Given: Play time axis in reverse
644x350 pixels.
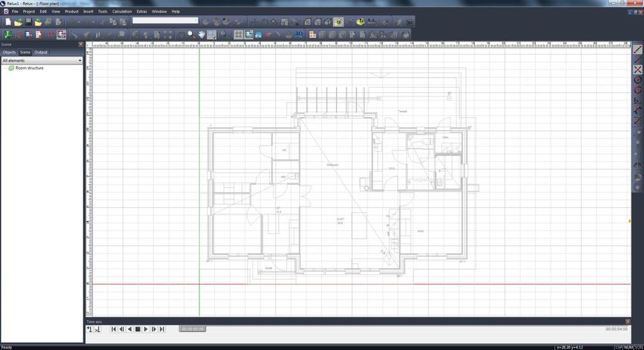Looking at the screenshot, I should click(130, 329).
